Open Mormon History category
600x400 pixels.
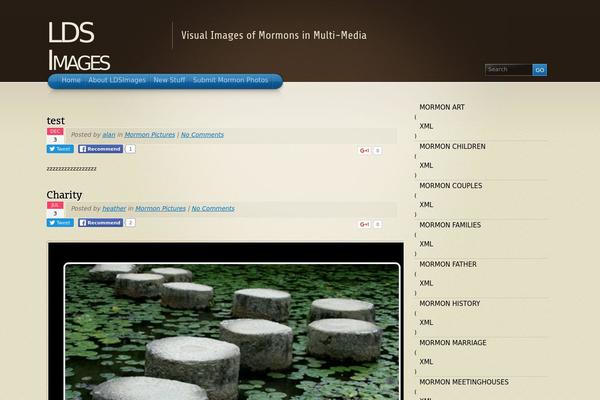tap(450, 304)
